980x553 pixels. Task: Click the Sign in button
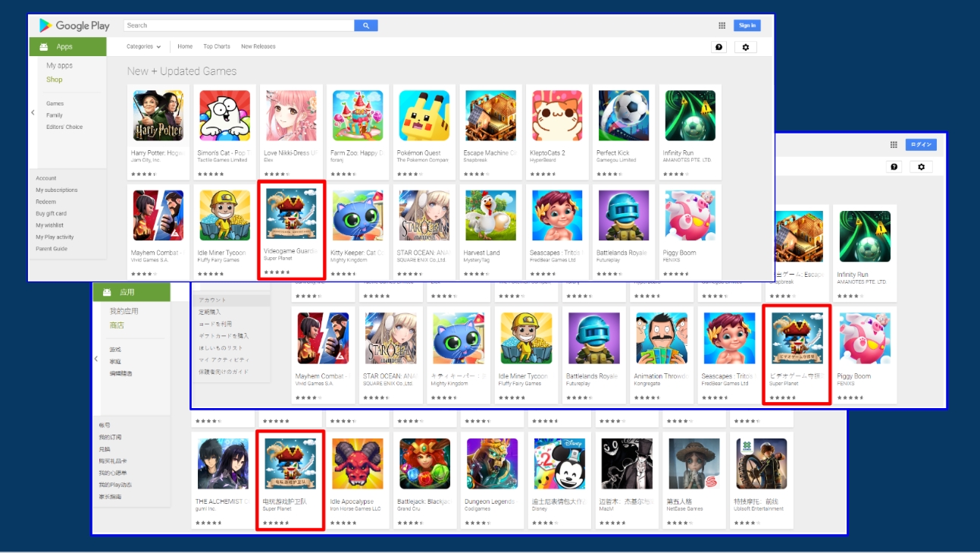747,26
